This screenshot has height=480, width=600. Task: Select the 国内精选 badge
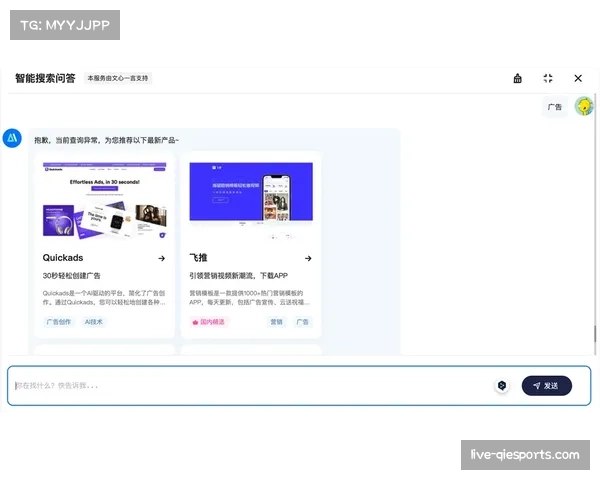point(209,322)
